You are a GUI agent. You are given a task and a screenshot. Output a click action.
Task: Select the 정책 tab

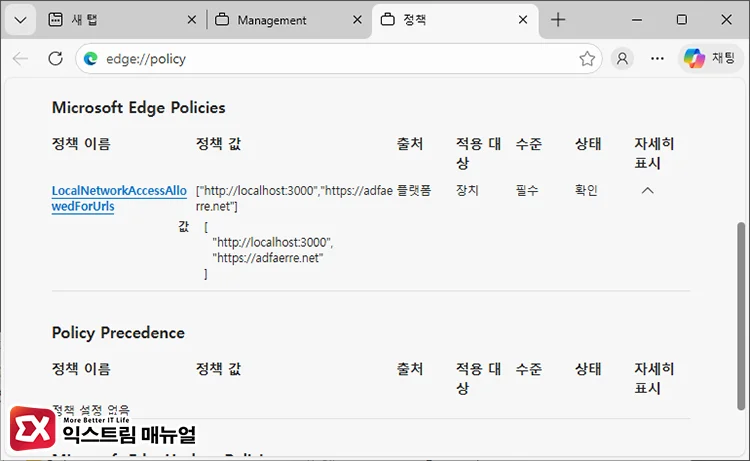pyautogui.click(x=454, y=20)
